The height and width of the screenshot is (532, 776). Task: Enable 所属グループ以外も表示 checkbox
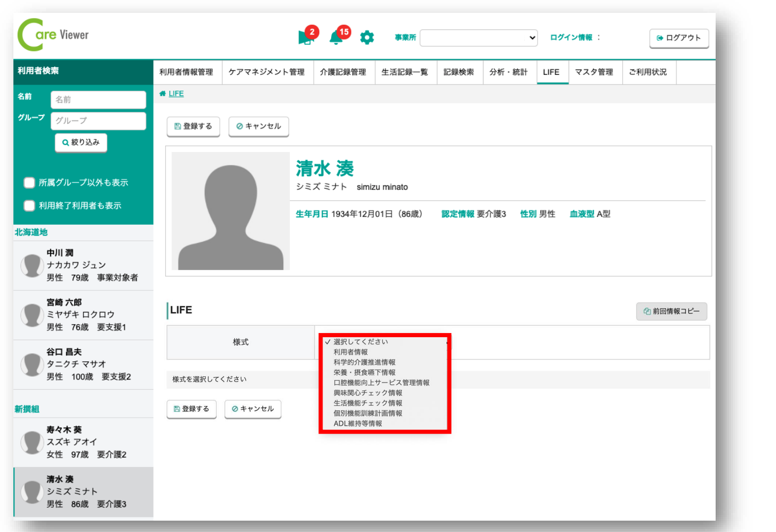pyautogui.click(x=29, y=182)
